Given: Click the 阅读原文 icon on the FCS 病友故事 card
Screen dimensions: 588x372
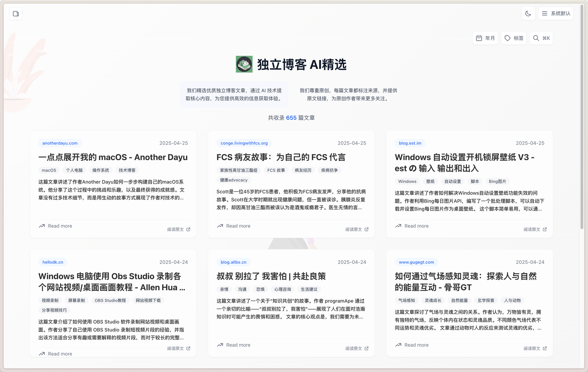Looking at the screenshot, I should [x=367, y=229].
